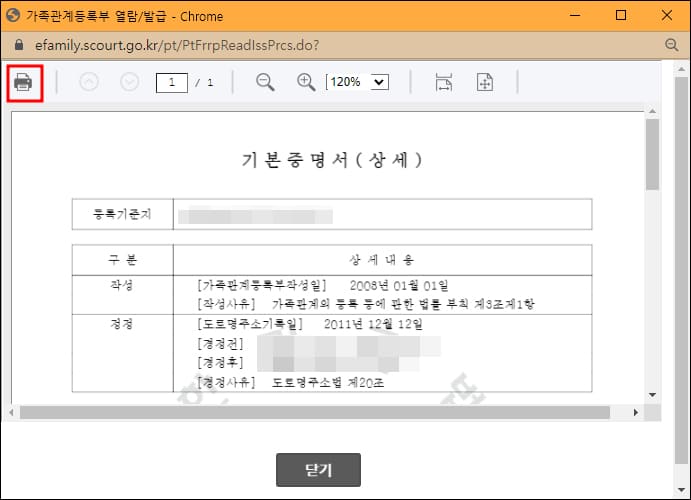Click the page number input field
691x500 pixels.
click(172, 82)
